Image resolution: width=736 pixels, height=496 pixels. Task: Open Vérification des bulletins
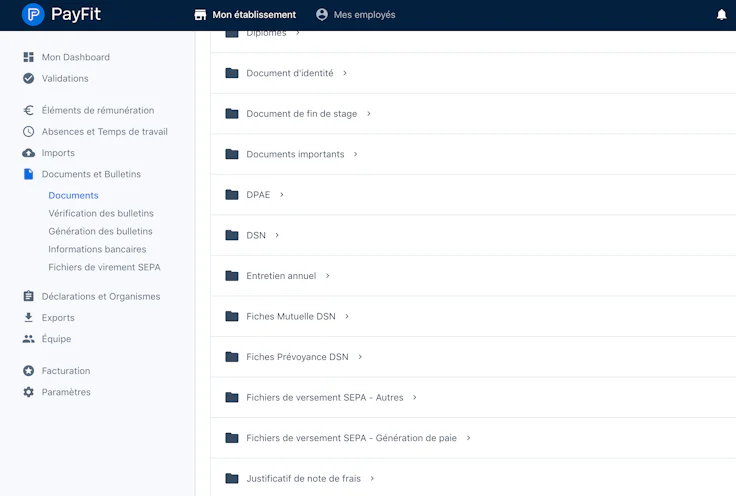[x=101, y=213]
